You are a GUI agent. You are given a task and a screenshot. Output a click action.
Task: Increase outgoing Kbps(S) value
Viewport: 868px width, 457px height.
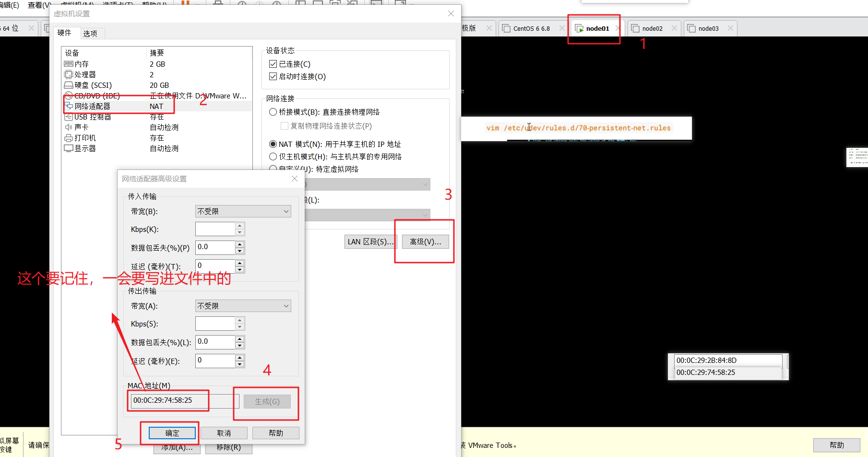pos(240,320)
